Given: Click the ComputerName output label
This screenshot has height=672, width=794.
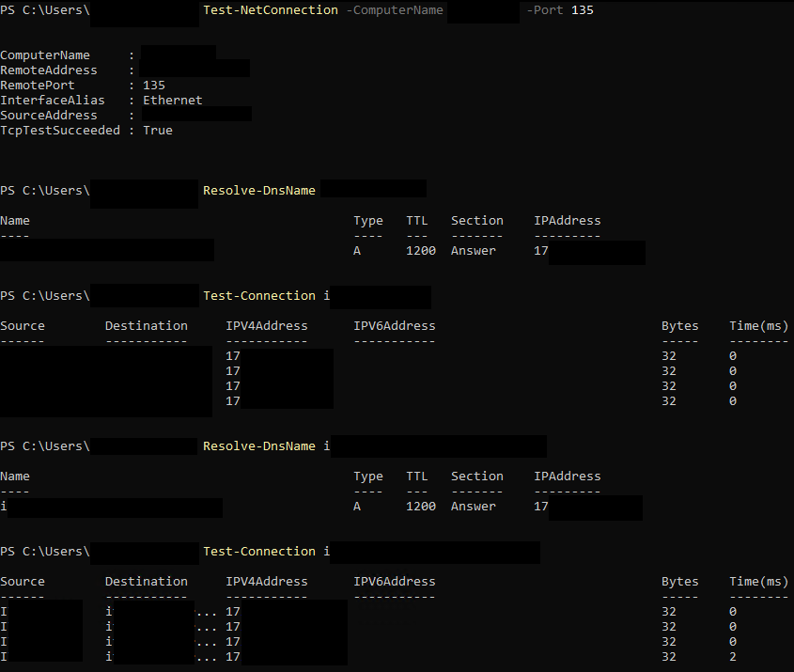Looking at the screenshot, I should 45,55.
